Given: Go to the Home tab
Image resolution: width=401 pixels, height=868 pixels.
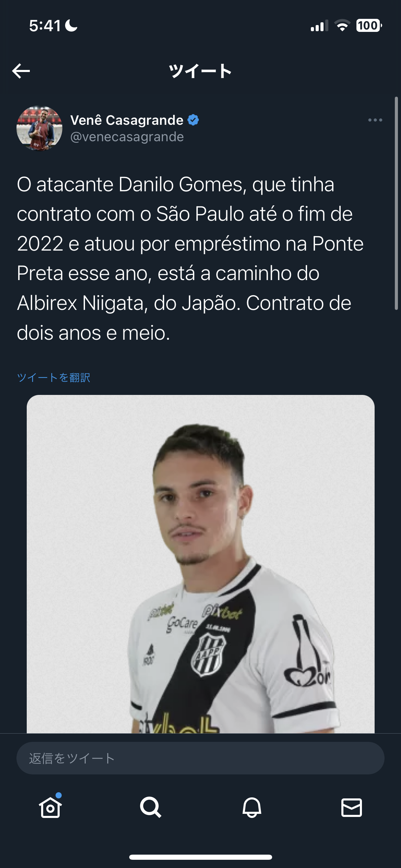Looking at the screenshot, I should (x=50, y=807).
